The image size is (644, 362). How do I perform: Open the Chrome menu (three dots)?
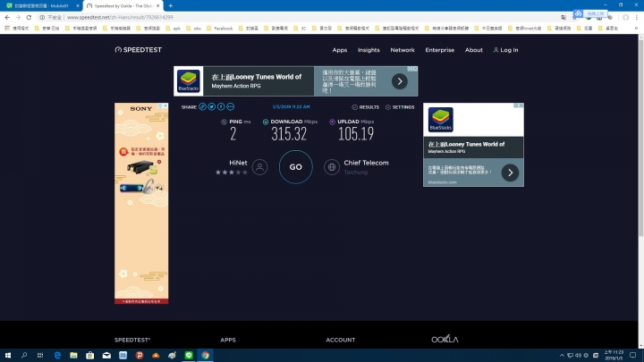[637, 17]
